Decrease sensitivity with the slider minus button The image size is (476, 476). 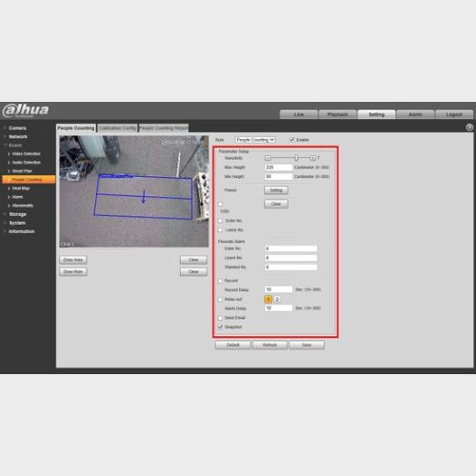pyautogui.click(x=268, y=158)
